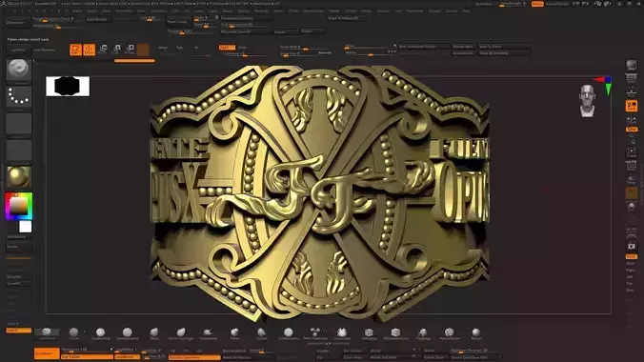Select the Scale transform tool icon
Image resolution: width=644 pixels, height=362 pixels.
pos(116,50)
